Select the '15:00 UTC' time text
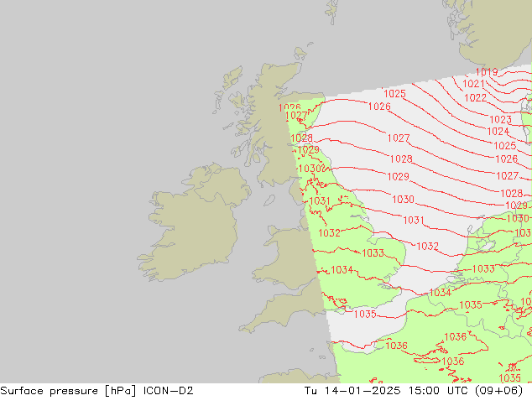The height and width of the screenshot is (411, 532). [x=438, y=391]
